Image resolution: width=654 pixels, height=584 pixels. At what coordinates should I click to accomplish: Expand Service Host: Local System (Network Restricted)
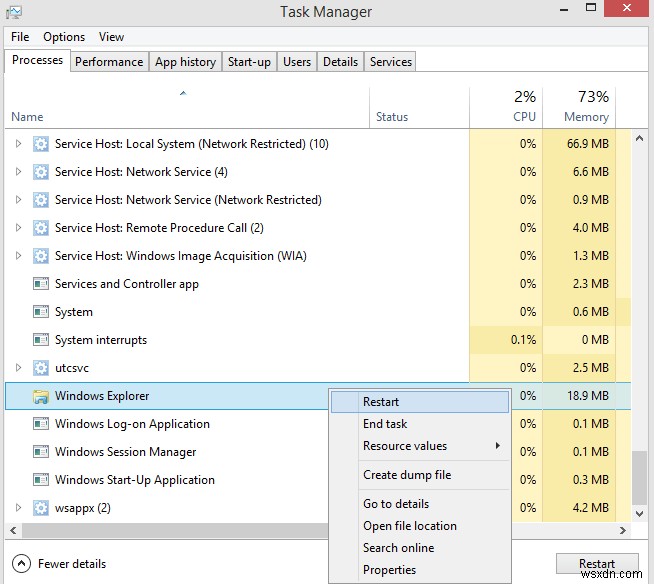[x=18, y=144]
